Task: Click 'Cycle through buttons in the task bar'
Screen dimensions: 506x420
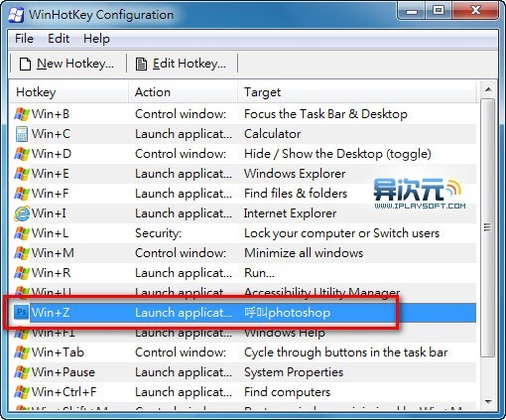Action: (x=345, y=352)
